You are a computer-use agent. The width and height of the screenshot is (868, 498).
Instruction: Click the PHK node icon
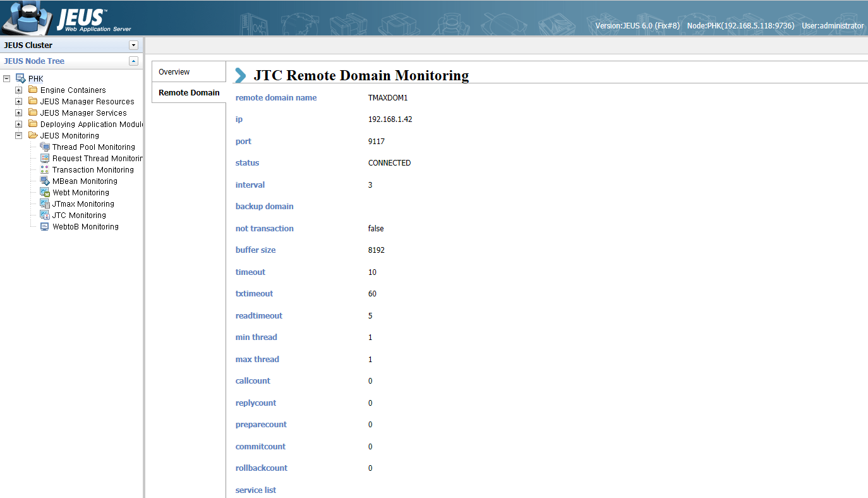20,78
